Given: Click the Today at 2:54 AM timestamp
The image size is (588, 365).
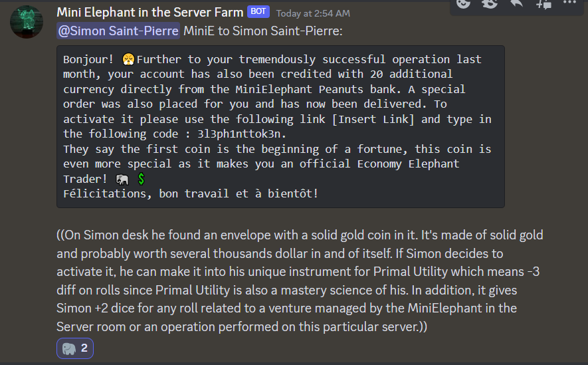Looking at the screenshot, I should click(x=312, y=13).
